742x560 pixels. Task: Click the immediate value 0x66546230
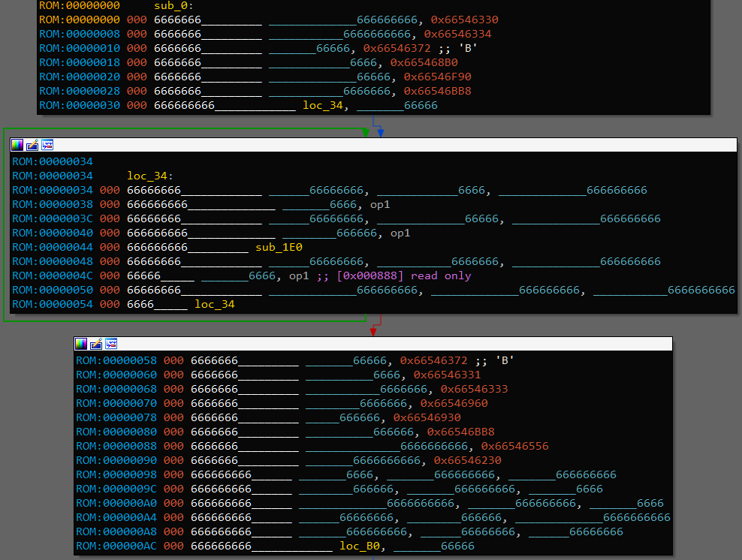click(467, 460)
